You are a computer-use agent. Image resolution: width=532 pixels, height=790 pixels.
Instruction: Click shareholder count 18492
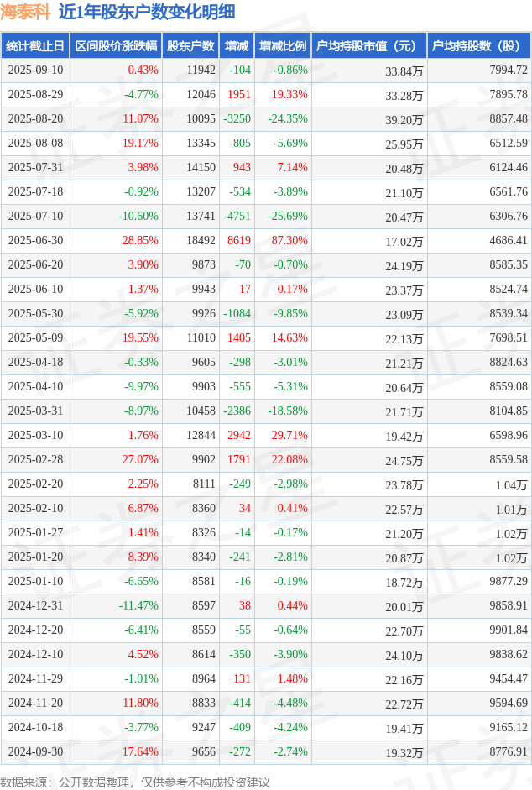(201, 240)
